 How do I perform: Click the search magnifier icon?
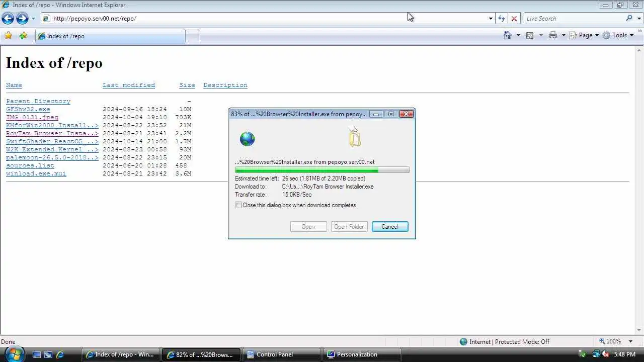coord(629,19)
